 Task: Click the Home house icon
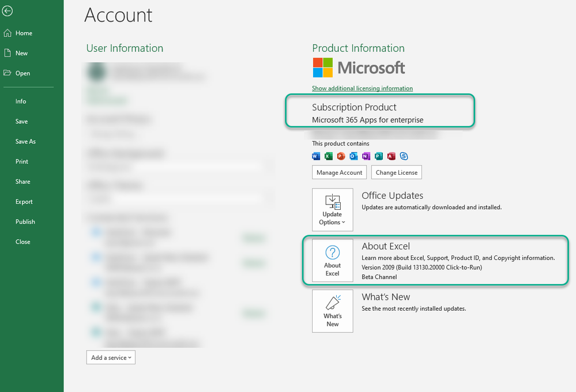[7, 33]
